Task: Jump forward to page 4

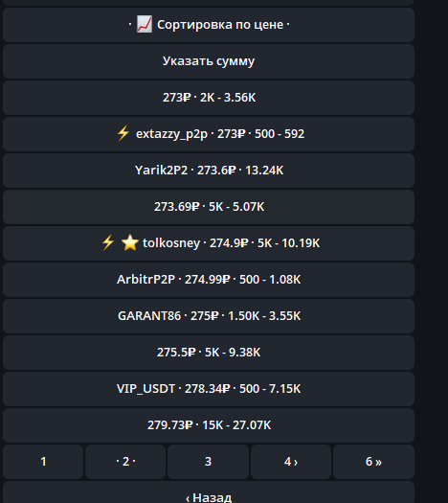Action: click(291, 462)
